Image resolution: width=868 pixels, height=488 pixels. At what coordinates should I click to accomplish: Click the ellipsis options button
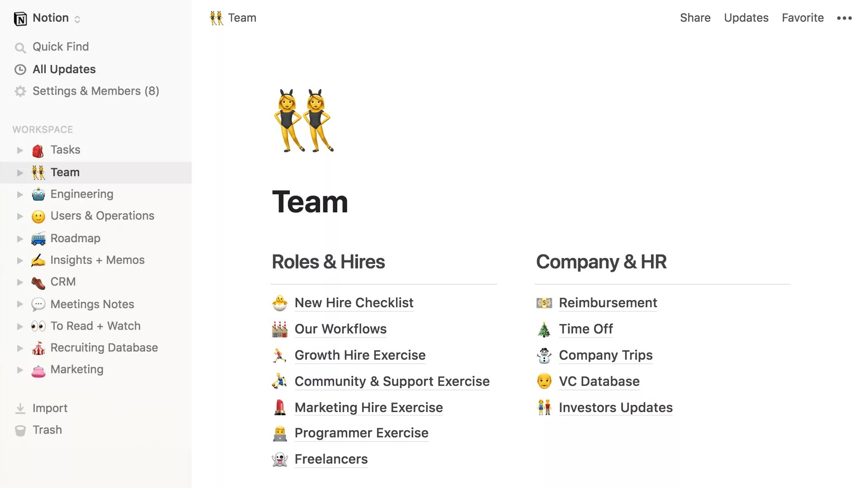click(x=846, y=17)
